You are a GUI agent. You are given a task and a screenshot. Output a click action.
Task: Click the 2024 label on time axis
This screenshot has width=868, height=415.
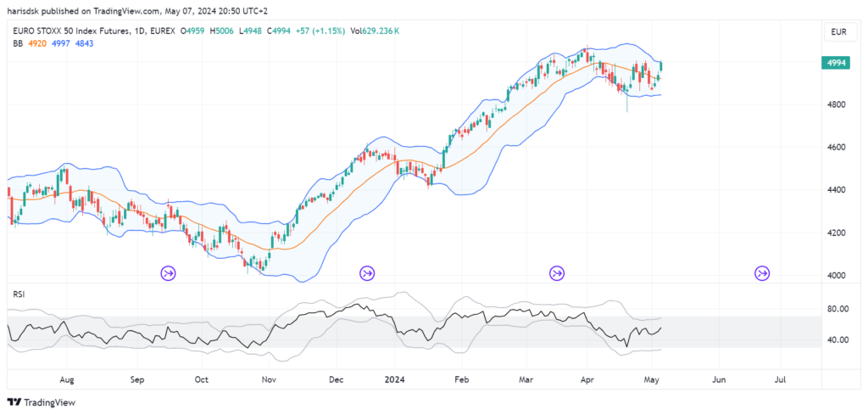click(x=394, y=380)
